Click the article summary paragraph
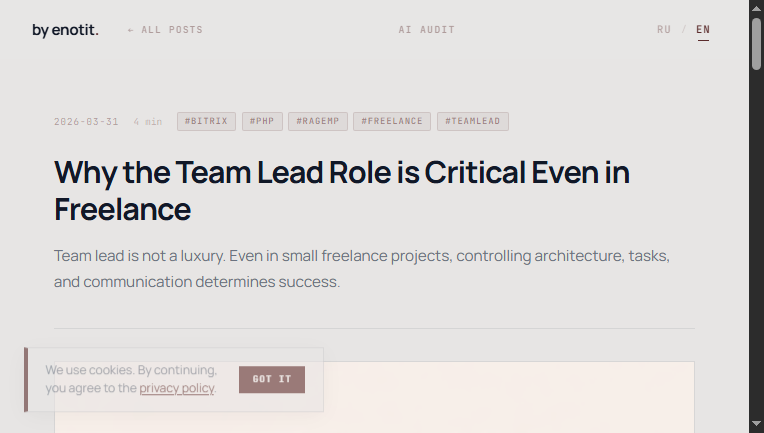This screenshot has width=764, height=433. (x=361, y=269)
